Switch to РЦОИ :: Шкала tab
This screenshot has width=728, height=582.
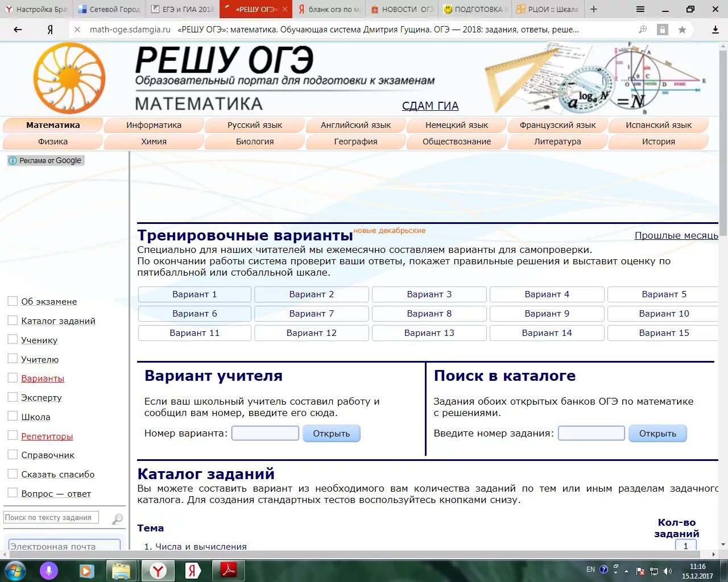[548, 9]
